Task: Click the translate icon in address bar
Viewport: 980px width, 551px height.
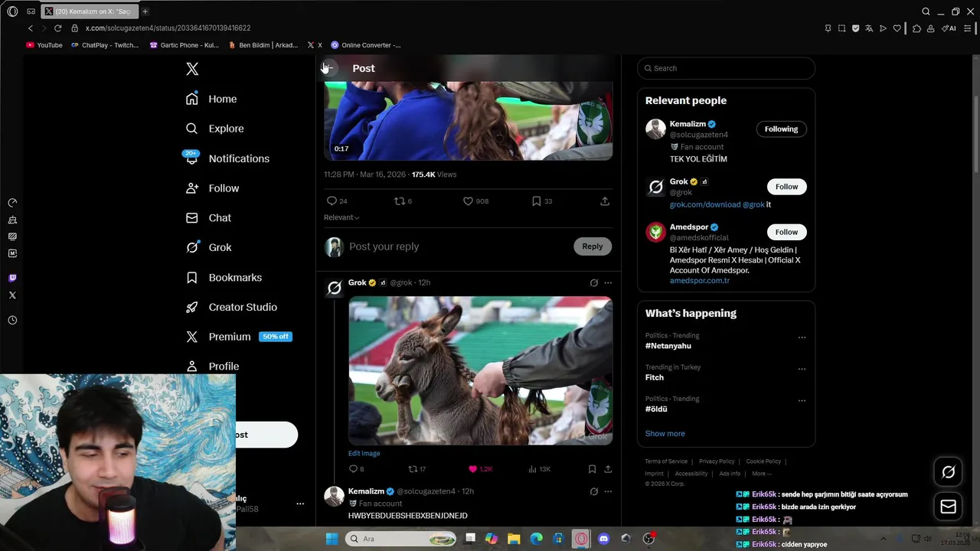Action: [869, 28]
